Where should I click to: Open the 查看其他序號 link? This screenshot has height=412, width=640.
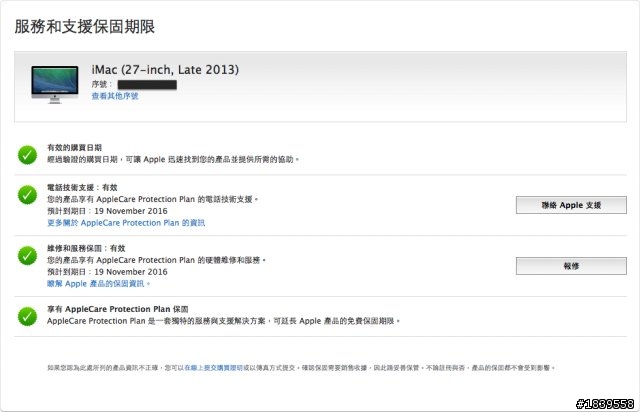click(x=115, y=96)
